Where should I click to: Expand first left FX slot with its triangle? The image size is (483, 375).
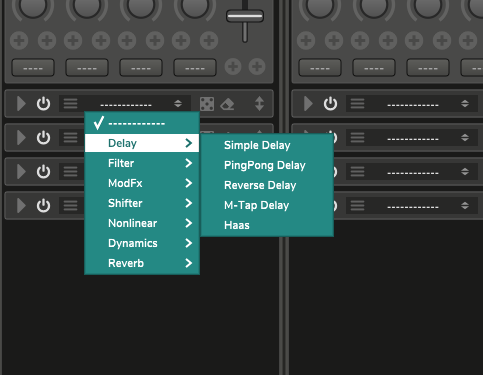(21, 104)
